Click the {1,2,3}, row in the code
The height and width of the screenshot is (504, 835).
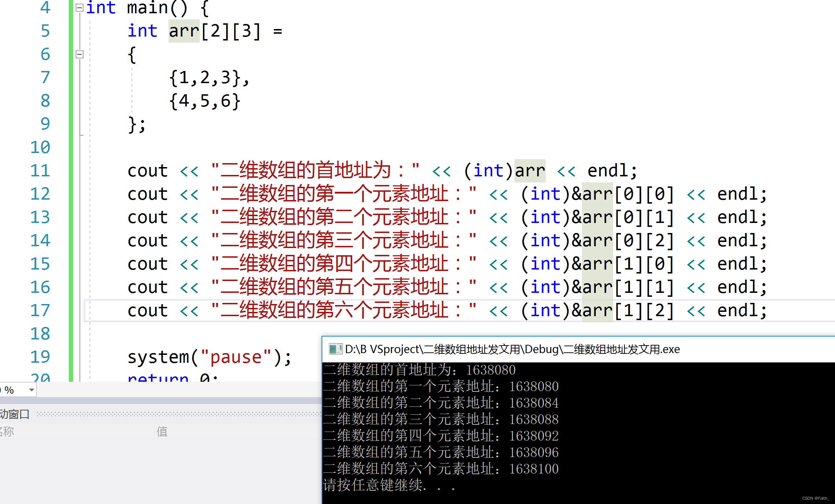point(209,78)
